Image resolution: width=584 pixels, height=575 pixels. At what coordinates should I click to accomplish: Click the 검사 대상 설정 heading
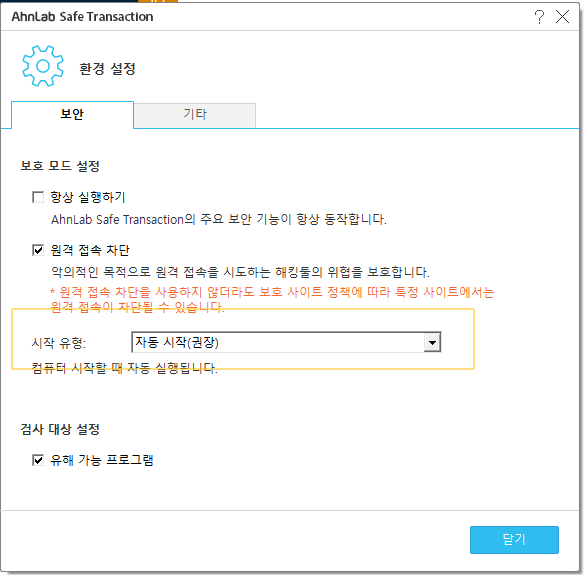(x=60, y=429)
